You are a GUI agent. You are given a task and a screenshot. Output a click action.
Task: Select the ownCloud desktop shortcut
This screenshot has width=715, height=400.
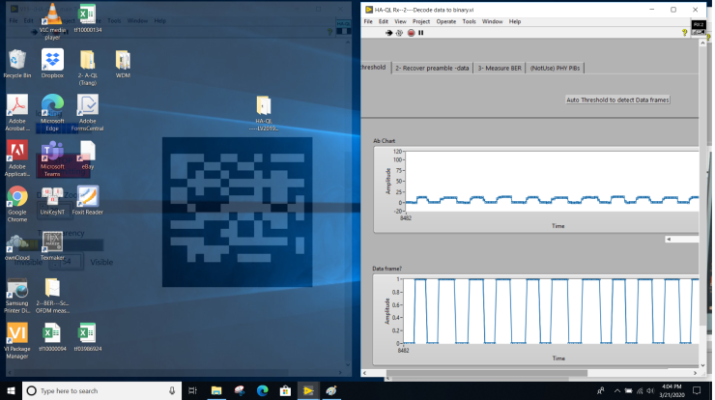pyautogui.click(x=17, y=247)
